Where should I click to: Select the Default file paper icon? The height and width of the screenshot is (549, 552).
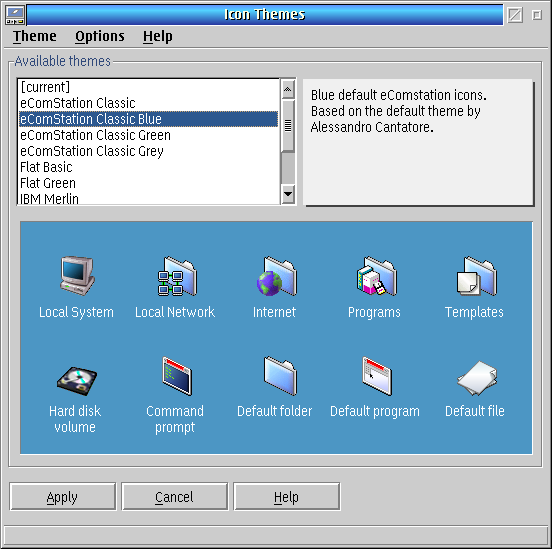click(x=477, y=378)
